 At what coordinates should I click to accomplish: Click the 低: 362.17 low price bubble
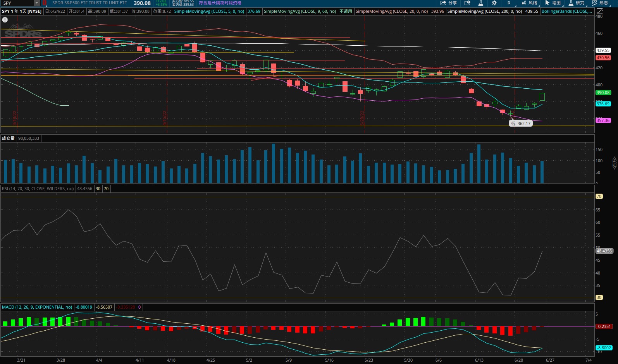point(521,124)
